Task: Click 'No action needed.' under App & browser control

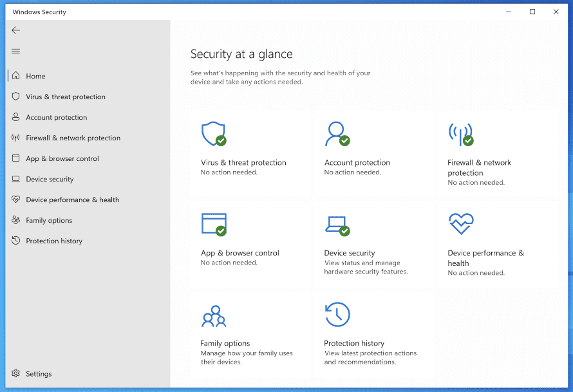Action: [229, 263]
